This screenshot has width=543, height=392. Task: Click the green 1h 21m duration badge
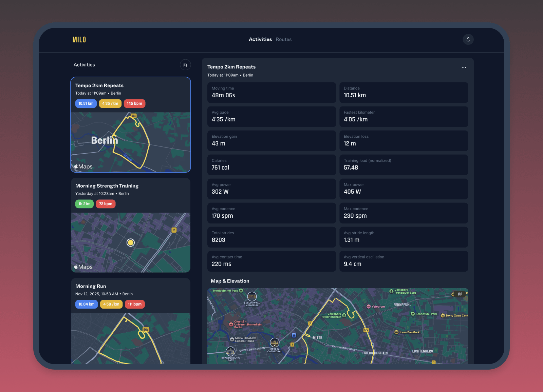click(84, 204)
